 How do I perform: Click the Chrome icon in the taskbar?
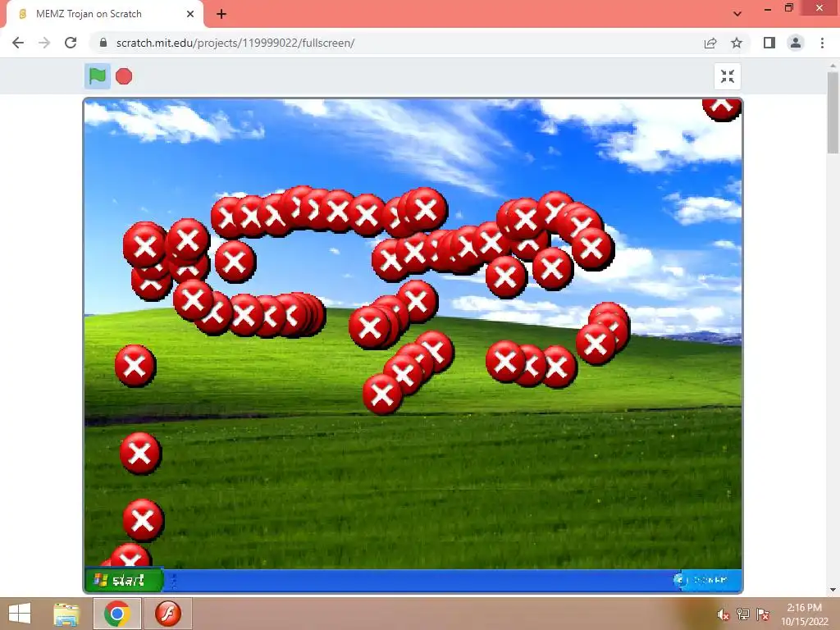coord(117,614)
